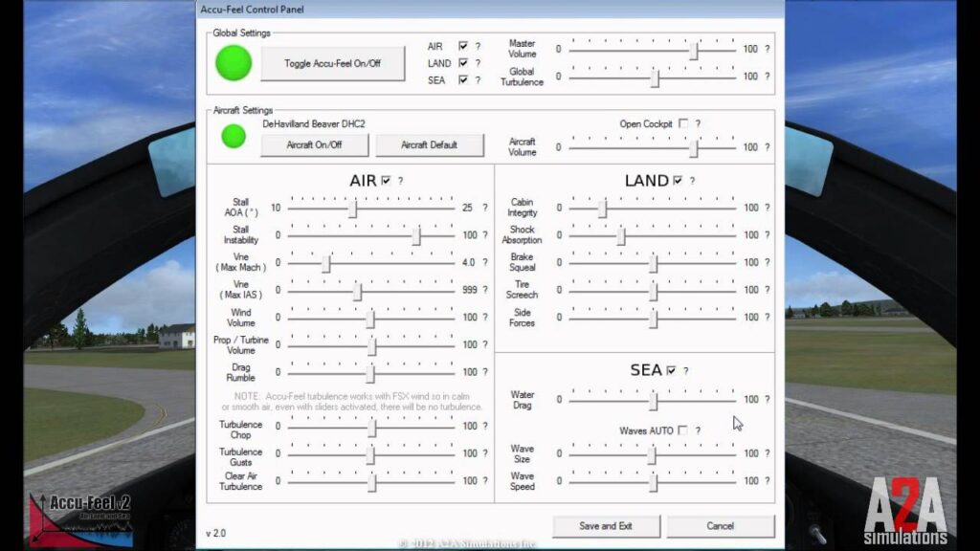Disable the global SEA checkbox

(x=464, y=79)
